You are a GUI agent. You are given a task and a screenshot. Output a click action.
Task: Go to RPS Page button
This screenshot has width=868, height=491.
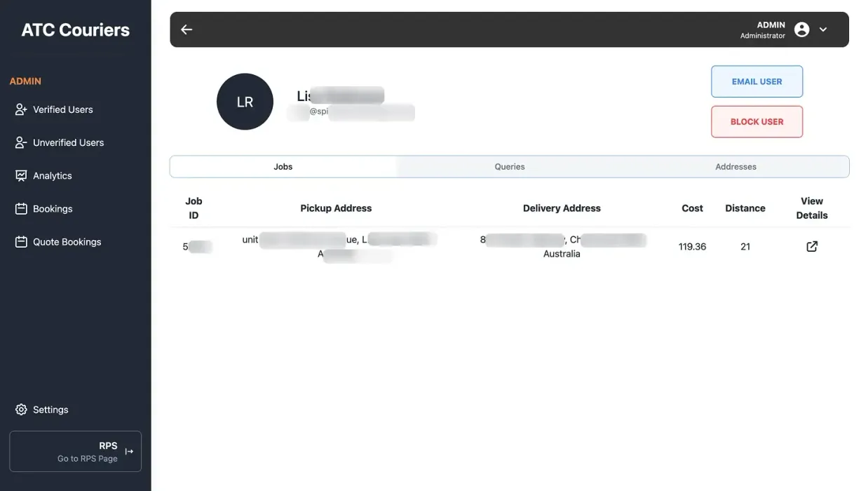point(75,451)
